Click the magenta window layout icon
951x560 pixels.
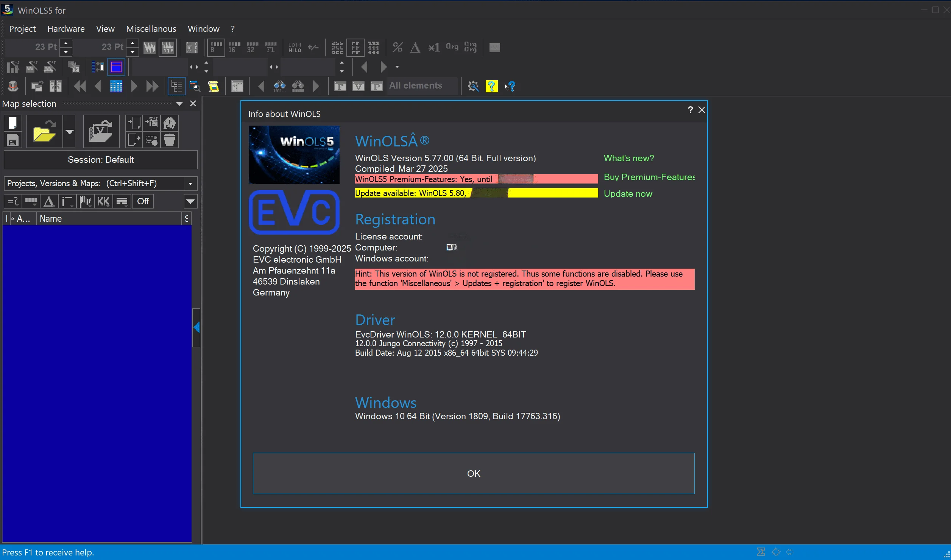(x=116, y=67)
